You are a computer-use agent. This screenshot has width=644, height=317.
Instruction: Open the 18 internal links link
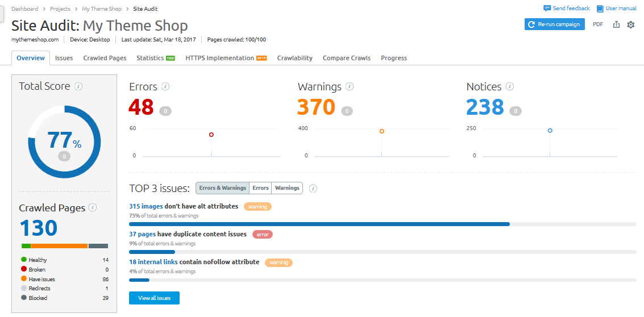click(153, 262)
